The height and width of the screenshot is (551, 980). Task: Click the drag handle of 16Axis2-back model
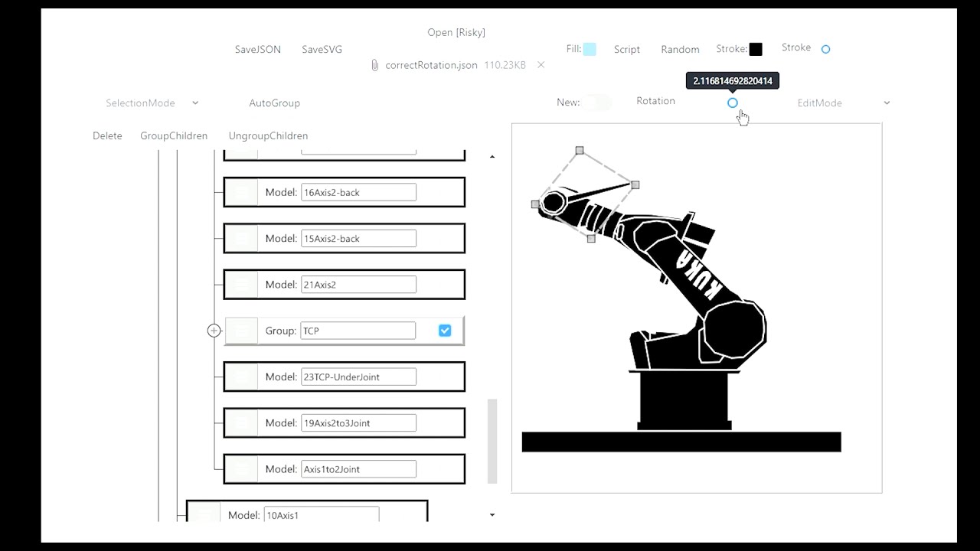pos(242,192)
